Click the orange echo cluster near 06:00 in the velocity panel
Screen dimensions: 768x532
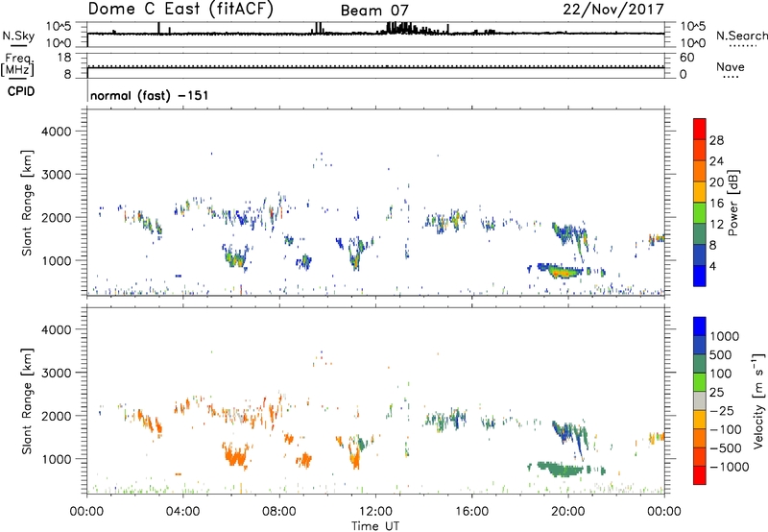click(236, 455)
